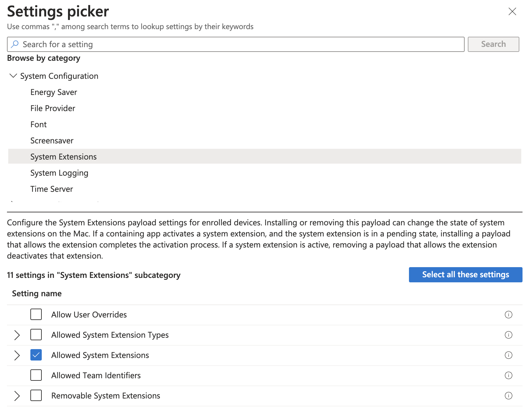The image size is (532, 414).
Task: Select the System Extensions subcategory
Action: [x=265, y=156]
